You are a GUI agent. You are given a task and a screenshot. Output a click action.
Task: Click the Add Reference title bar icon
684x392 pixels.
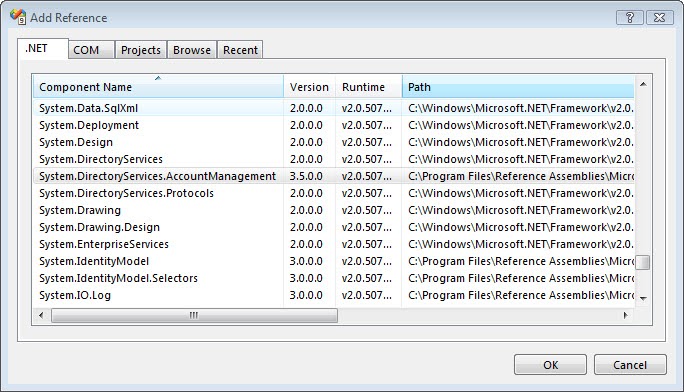coord(18,17)
